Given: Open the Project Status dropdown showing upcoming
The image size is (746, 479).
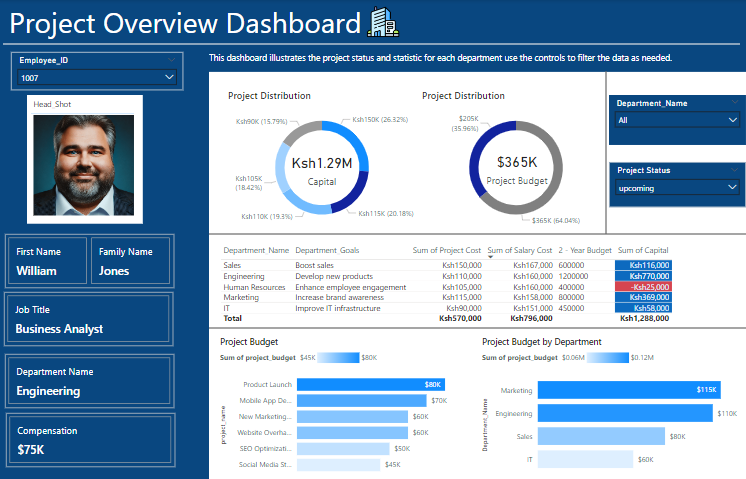Looking at the screenshot, I should 677,188.
